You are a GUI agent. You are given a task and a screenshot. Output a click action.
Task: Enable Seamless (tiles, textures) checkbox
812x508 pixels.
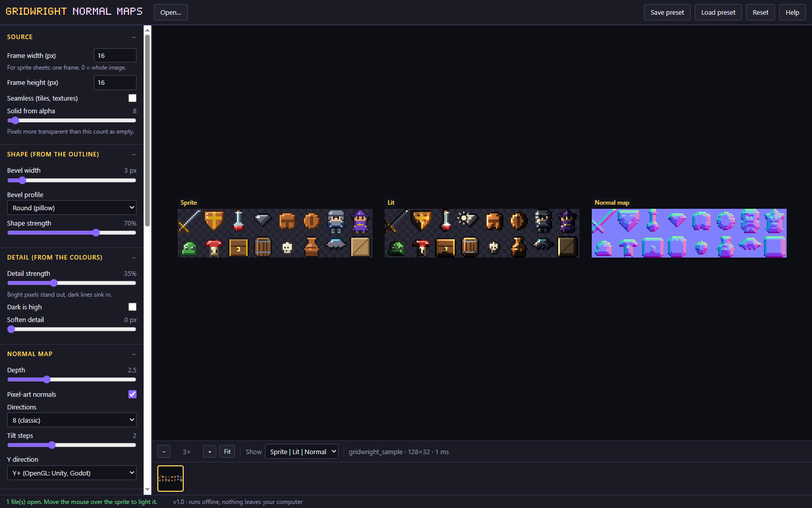point(132,98)
